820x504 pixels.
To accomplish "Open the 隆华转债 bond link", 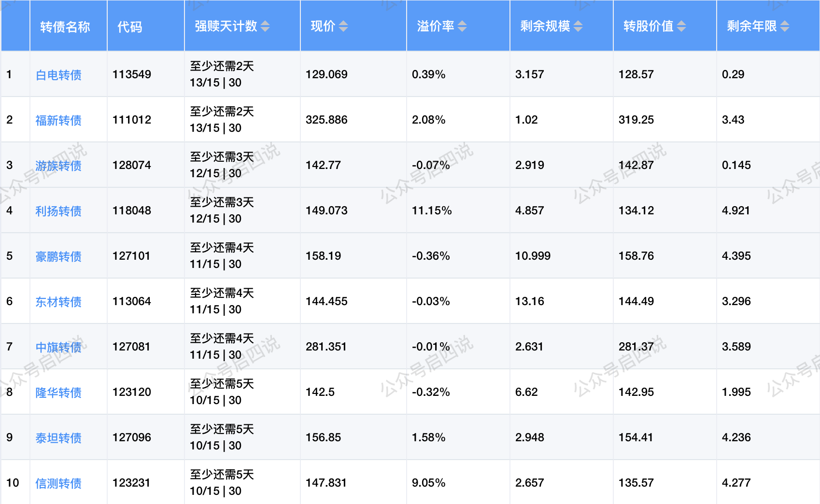I will (58, 392).
